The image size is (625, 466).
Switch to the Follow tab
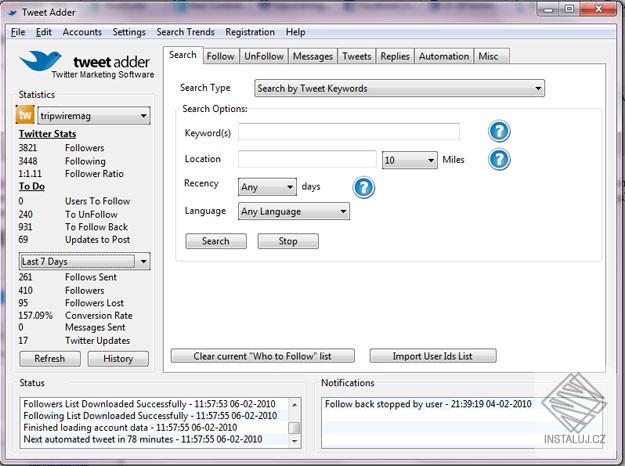pos(220,56)
